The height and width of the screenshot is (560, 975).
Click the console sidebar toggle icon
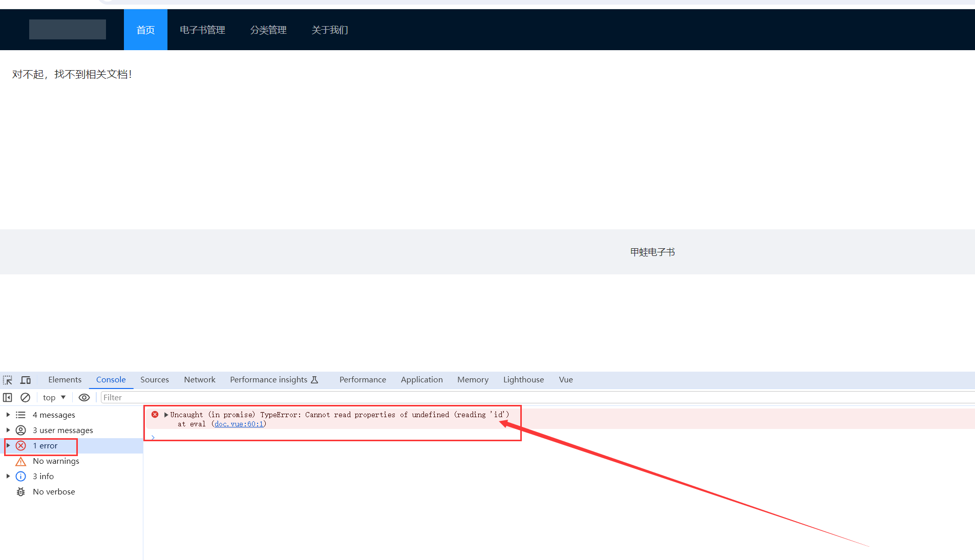[x=8, y=398]
